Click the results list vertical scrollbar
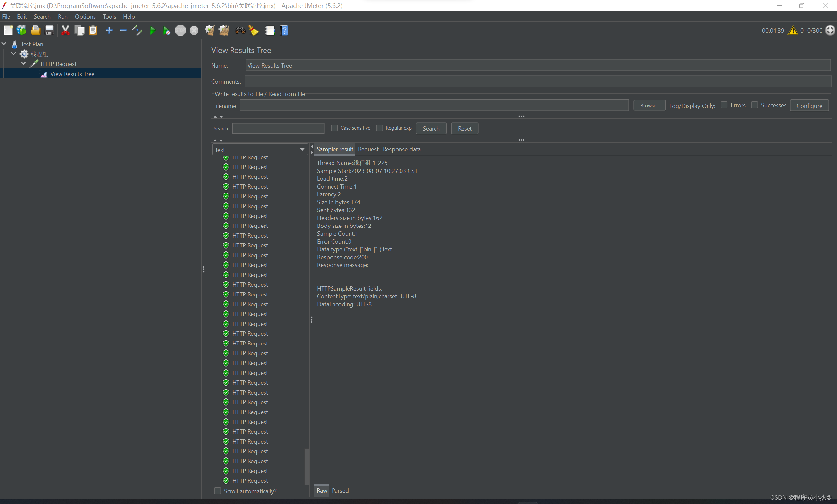This screenshot has height=504, width=837. pos(306,467)
